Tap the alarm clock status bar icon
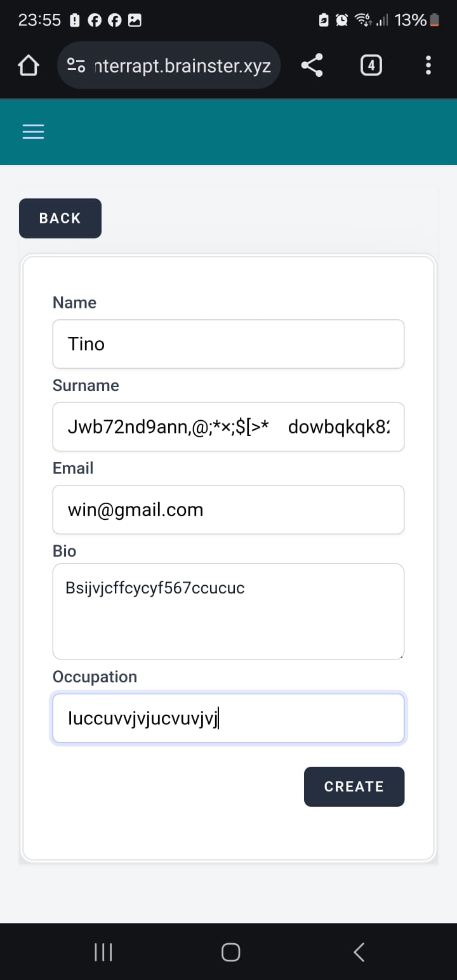Image resolution: width=457 pixels, height=980 pixels. [341, 20]
